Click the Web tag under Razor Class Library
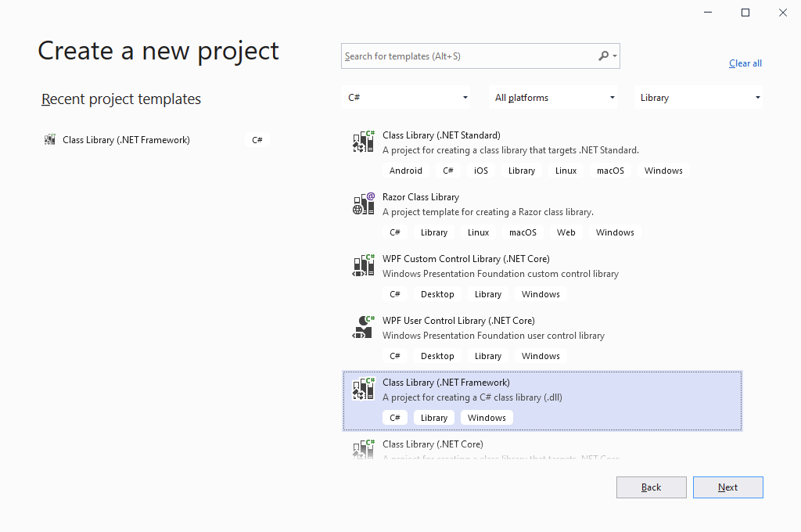Screen dimensions: 801x532 566,232
